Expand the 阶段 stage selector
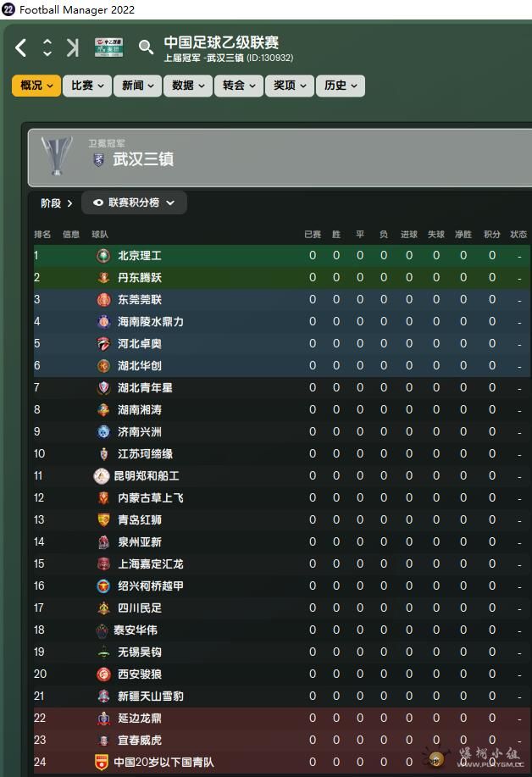 [57, 203]
